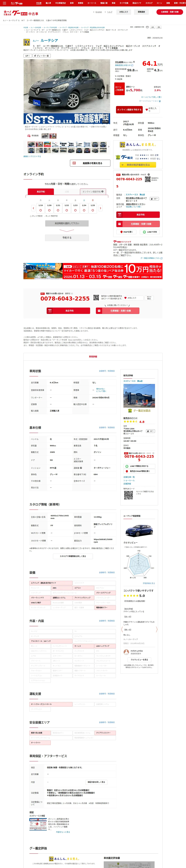
Task: Select the 1/25 Sunday date radio circle
Action: (x=93, y=210)
